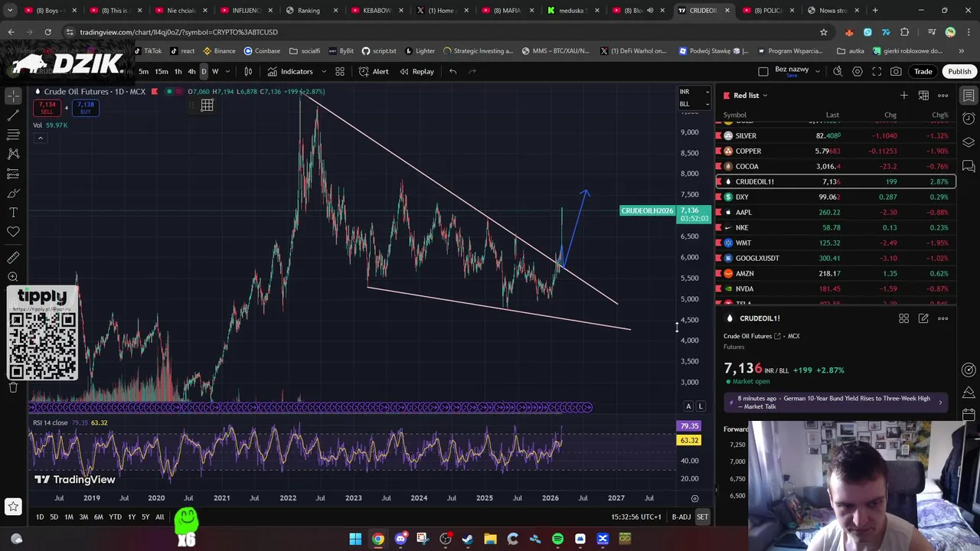The height and width of the screenshot is (551, 980).
Task: Toggle the SET settlement option
Action: coord(702,517)
